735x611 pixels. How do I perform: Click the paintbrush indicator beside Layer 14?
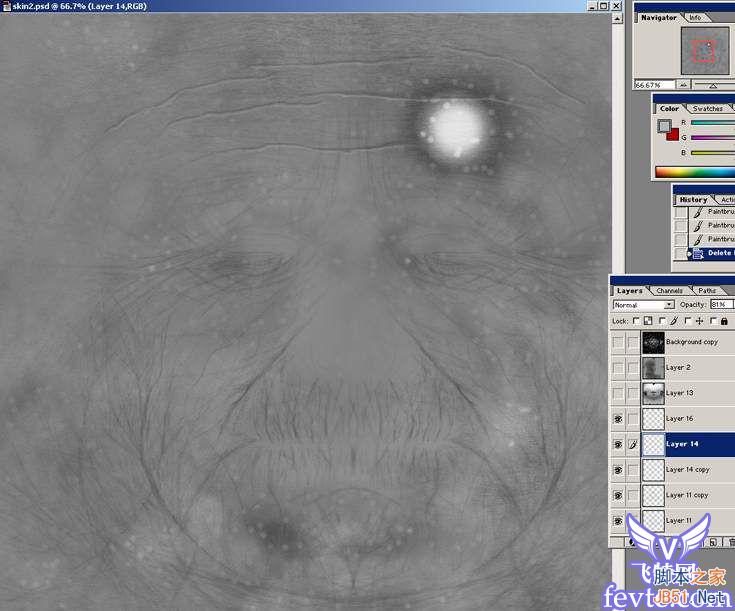tap(633, 444)
